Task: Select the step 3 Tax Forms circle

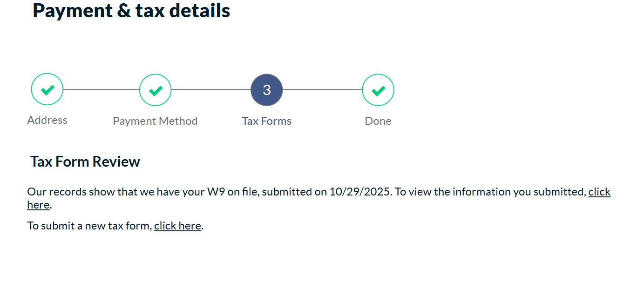Action: click(267, 90)
